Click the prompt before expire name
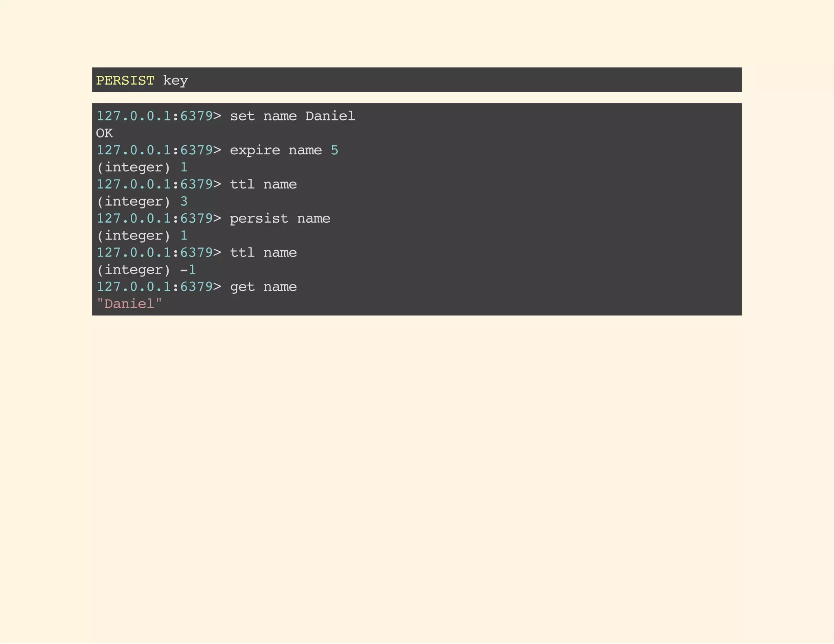Screen dimensions: 834x644 (158, 150)
